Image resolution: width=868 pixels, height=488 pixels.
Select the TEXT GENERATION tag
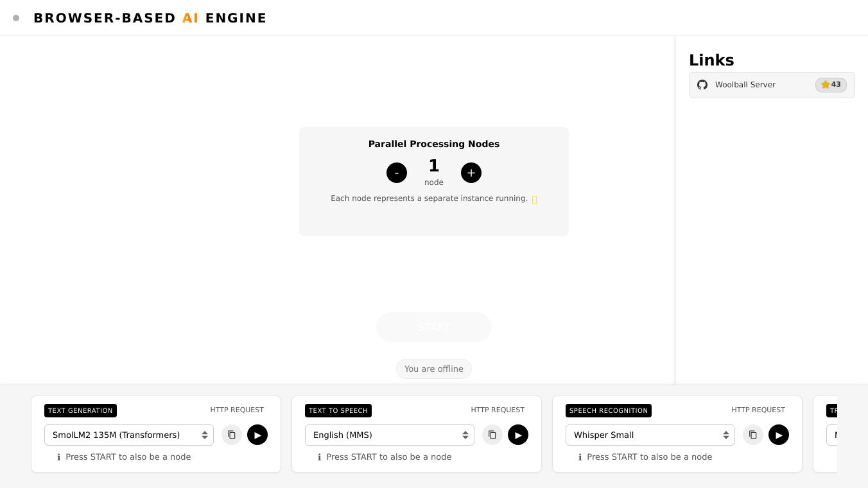click(80, 411)
